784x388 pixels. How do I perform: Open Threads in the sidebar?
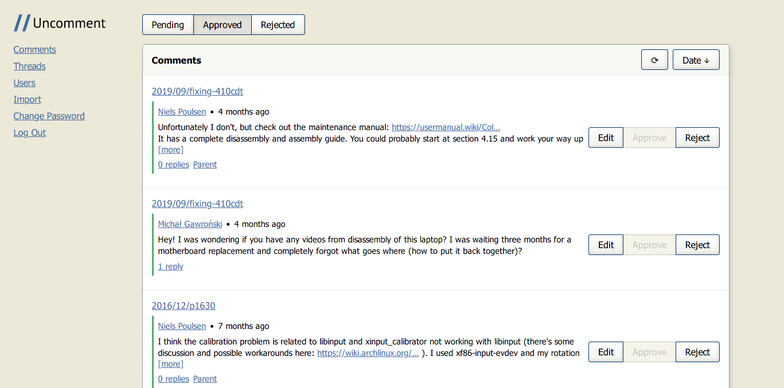30,66
